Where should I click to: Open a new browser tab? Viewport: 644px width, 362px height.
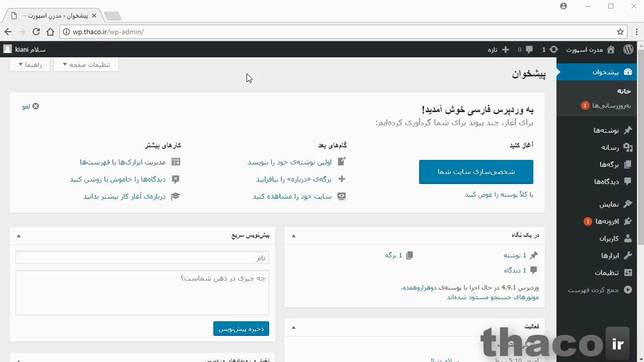coord(112,16)
